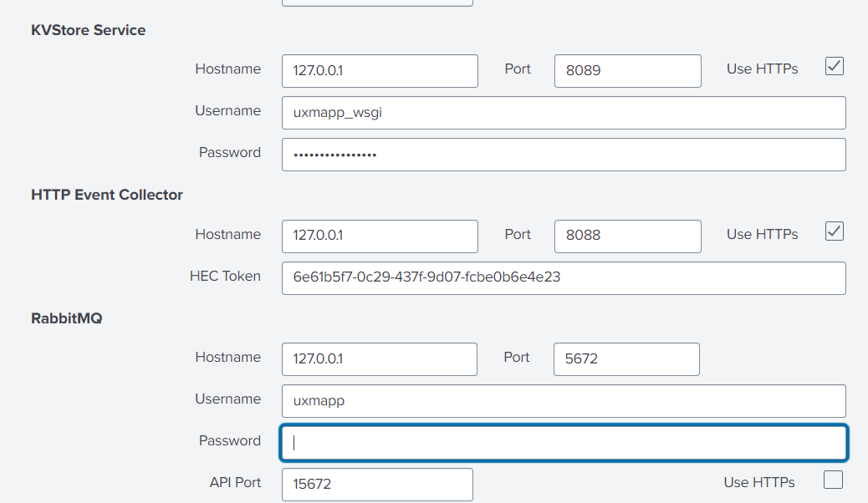The height and width of the screenshot is (503, 868).
Task: Select the Port field containing 8088
Action: (x=627, y=236)
